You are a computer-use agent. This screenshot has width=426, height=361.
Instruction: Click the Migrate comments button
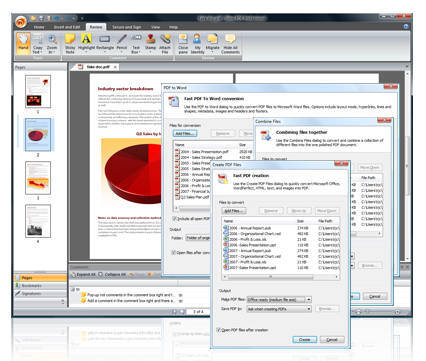pyautogui.click(x=212, y=42)
